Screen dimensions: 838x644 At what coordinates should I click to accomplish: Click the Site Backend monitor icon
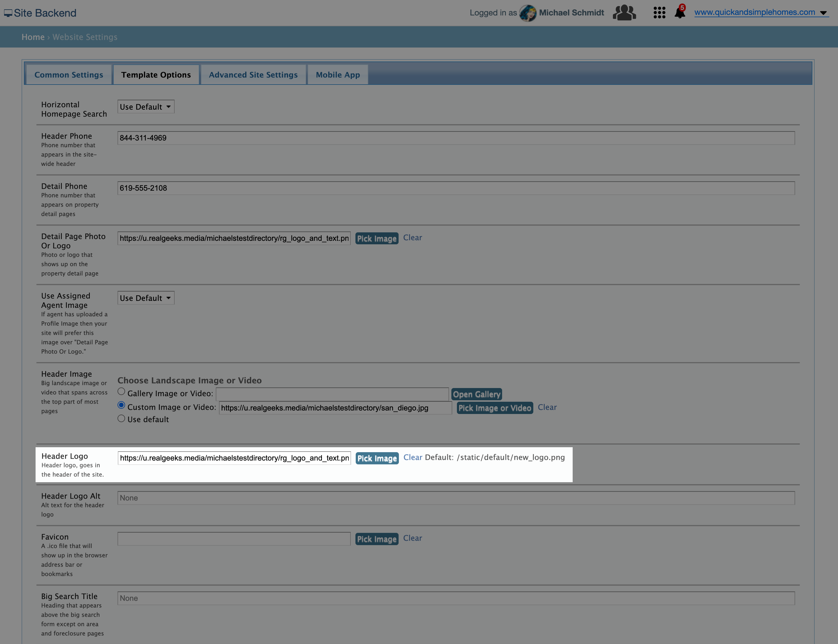coord(8,13)
